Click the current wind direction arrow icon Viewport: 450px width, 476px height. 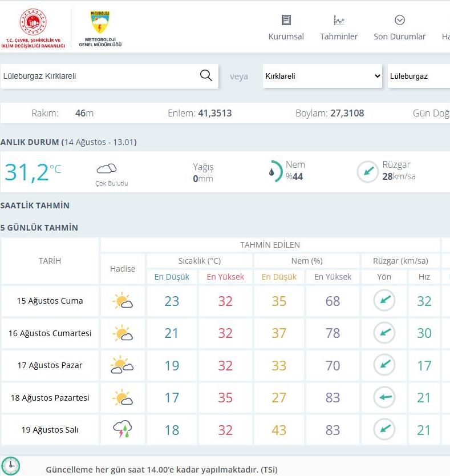coord(367,171)
